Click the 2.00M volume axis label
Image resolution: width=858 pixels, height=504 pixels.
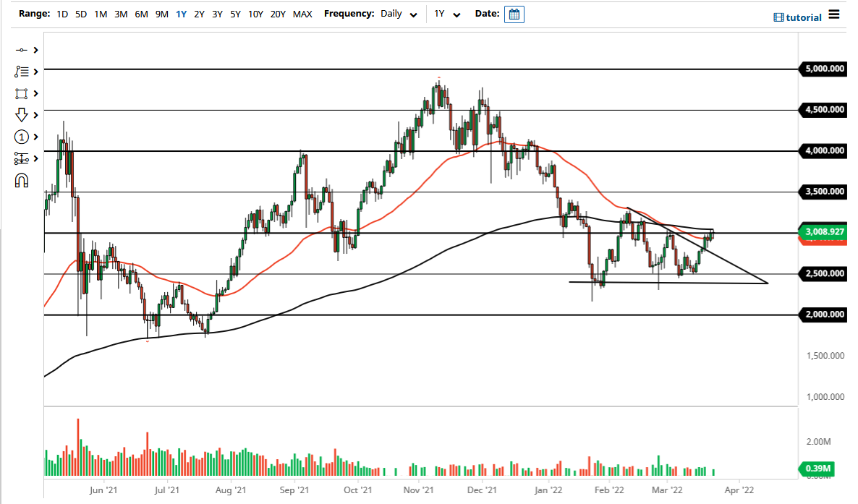819,442
